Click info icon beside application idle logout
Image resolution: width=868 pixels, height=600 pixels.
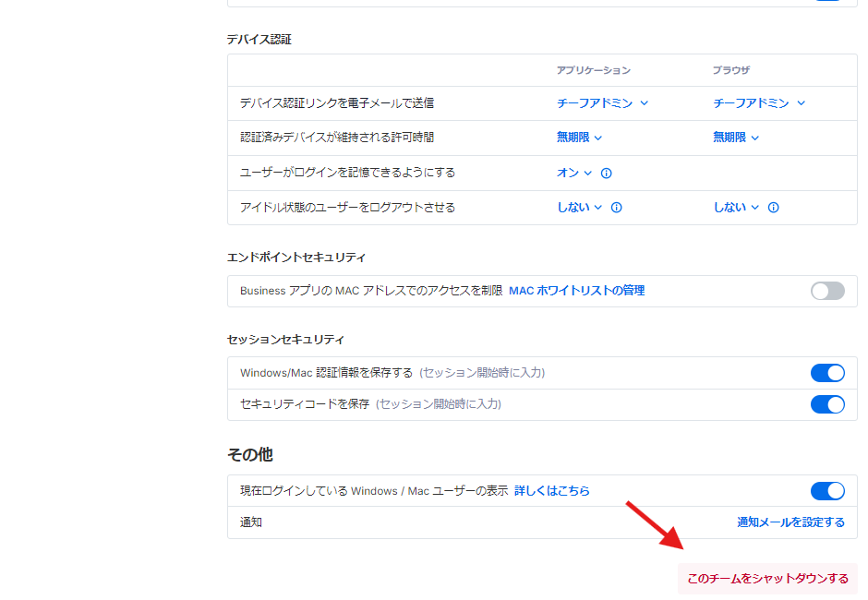tap(616, 208)
